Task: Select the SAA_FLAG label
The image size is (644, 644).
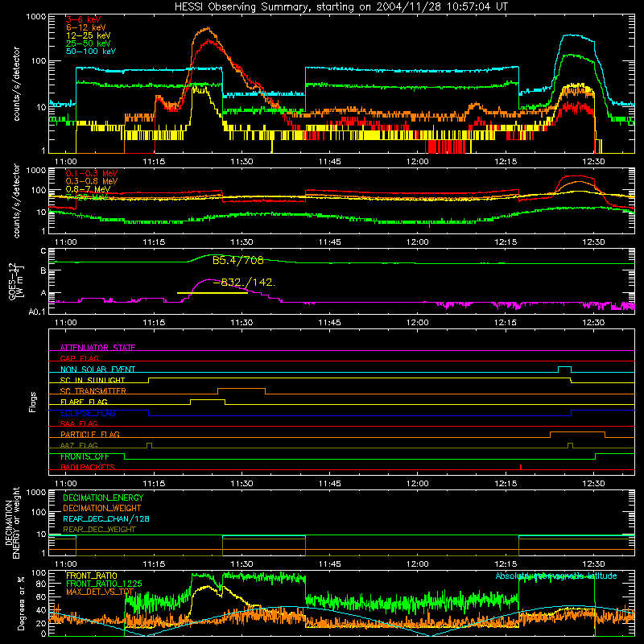Action: coord(79,423)
